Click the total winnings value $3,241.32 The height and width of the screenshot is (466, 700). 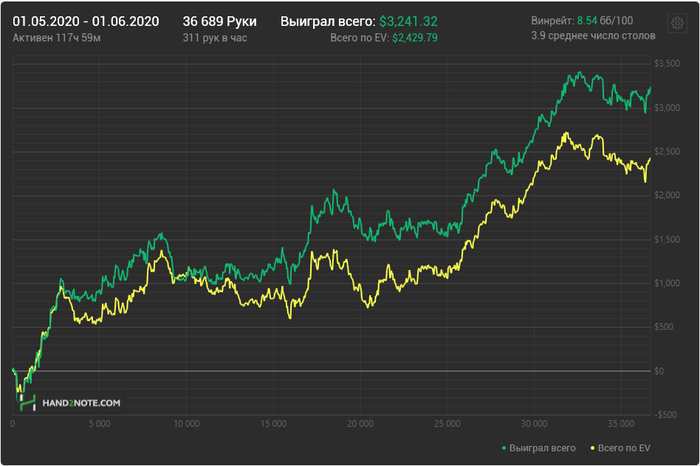coord(408,21)
